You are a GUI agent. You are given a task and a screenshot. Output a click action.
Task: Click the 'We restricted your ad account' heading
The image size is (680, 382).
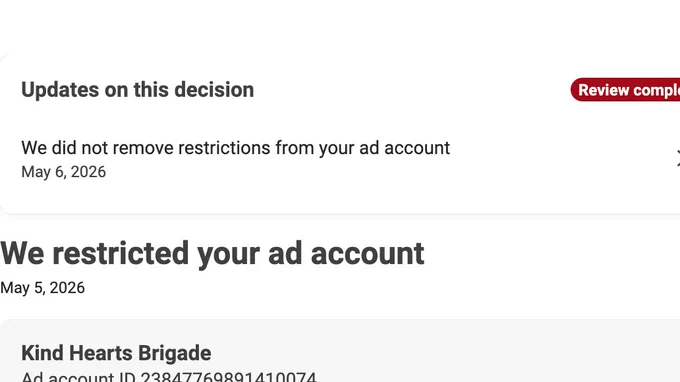(212, 253)
